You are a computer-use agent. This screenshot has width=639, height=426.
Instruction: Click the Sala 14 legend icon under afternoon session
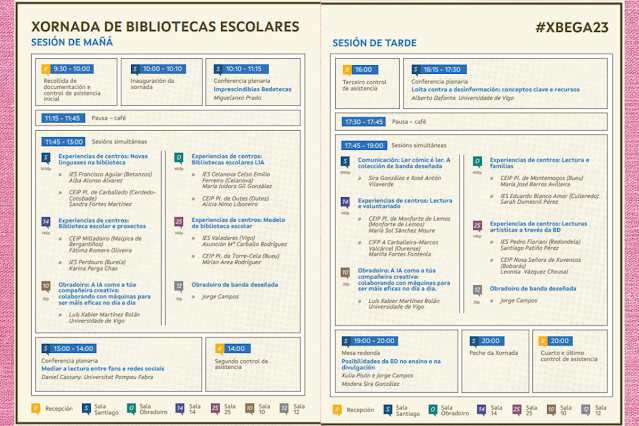coord(481,410)
